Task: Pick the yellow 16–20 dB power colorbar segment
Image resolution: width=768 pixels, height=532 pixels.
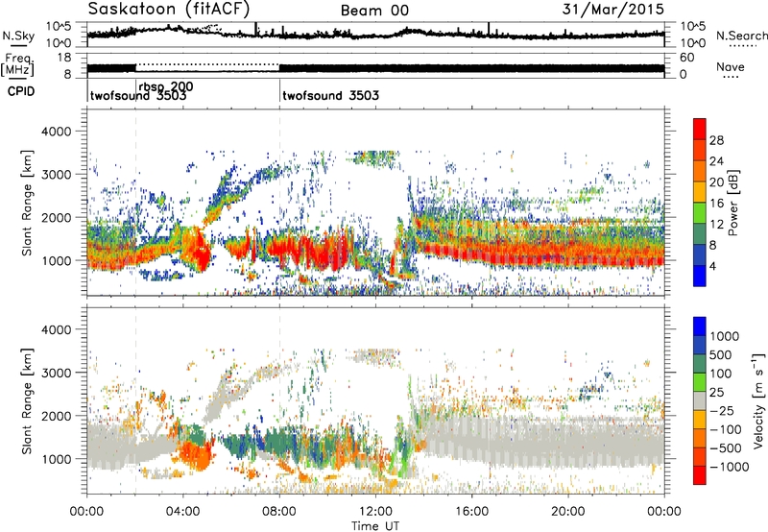Action: pyautogui.click(x=700, y=192)
